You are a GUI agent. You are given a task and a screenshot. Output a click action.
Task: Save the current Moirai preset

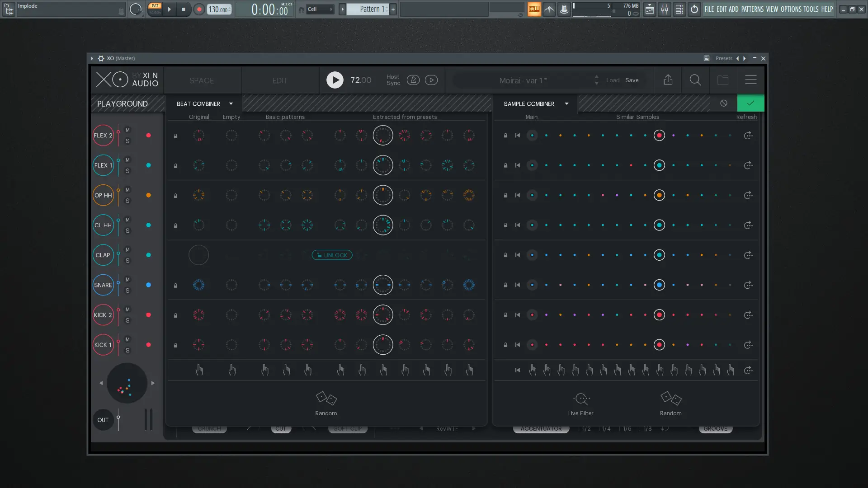pos(632,80)
